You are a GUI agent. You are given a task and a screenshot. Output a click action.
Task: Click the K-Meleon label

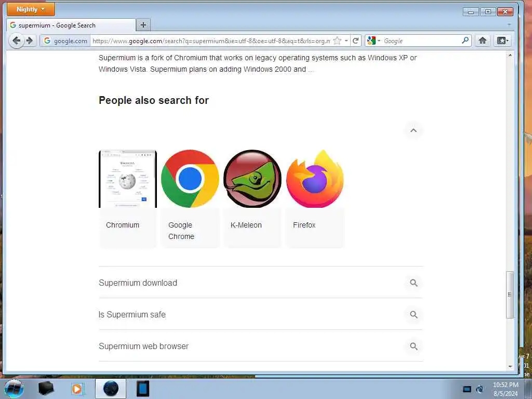point(246,225)
